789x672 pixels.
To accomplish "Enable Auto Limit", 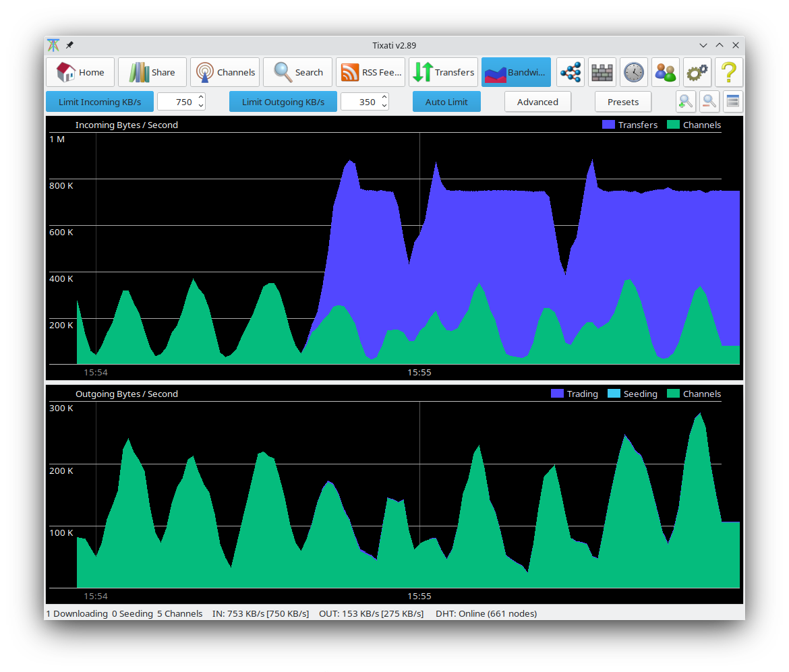I will point(446,101).
